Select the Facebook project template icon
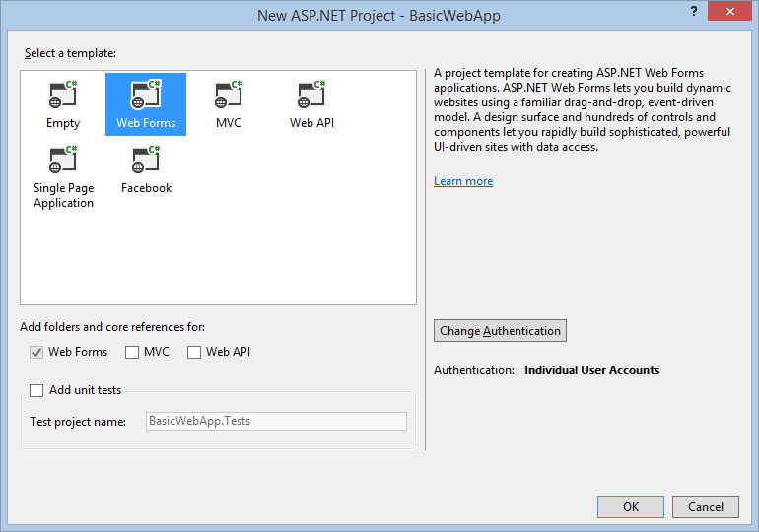 pyautogui.click(x=146, y=163)
